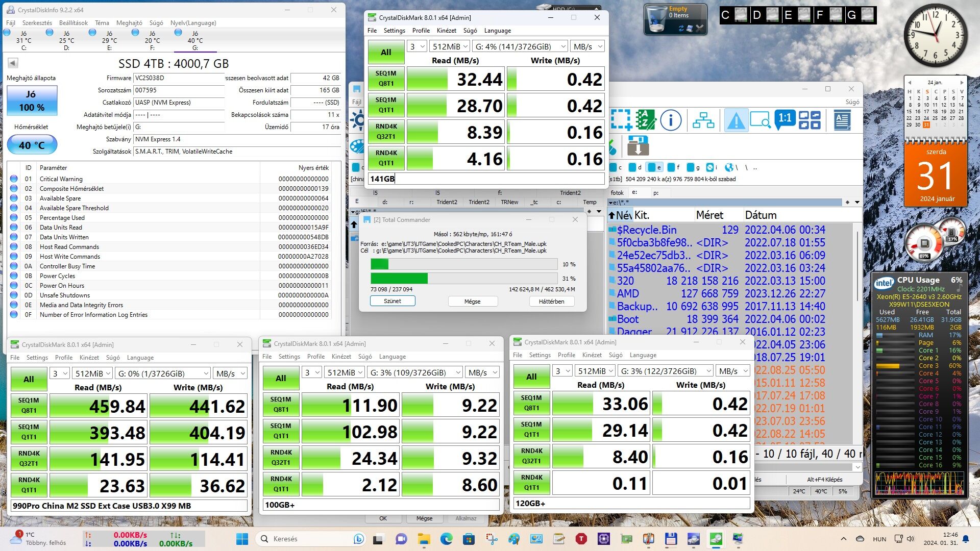Open Profile menu in 141GB CrystalDiskMark window

[x=421, y=31]
